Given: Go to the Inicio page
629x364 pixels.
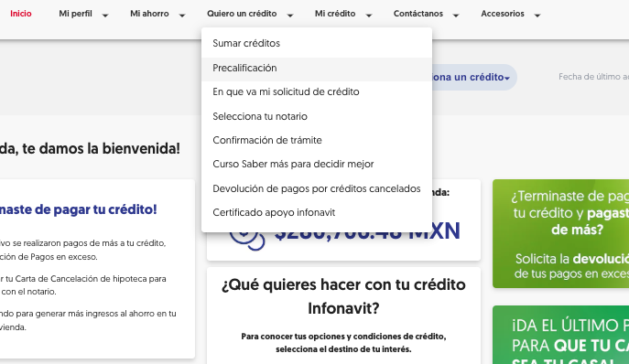Looking at the screenshot, I should coord(21,14).
